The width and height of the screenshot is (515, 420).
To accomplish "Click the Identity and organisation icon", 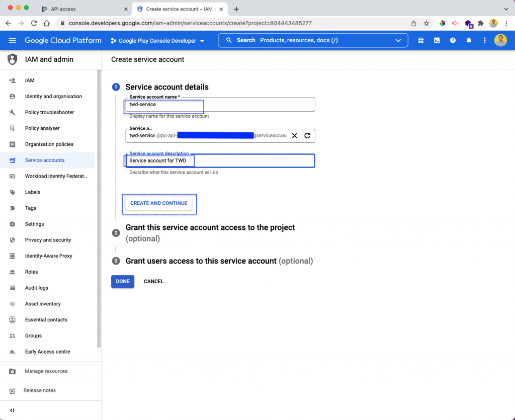I will (12, 97).
